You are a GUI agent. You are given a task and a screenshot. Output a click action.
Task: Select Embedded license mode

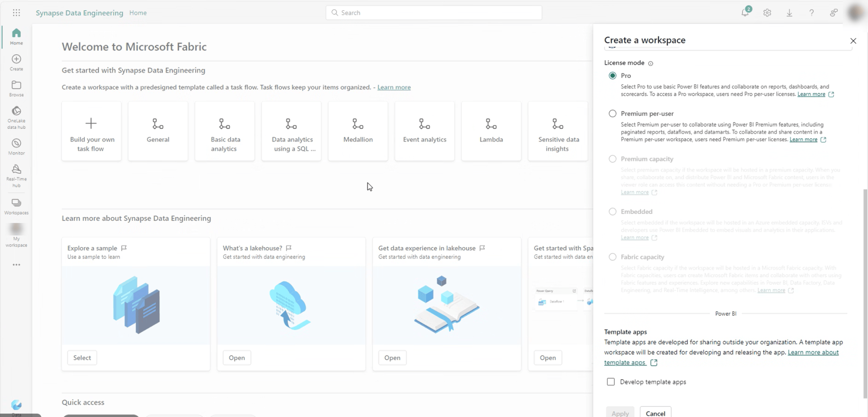[x=612, y=211]
